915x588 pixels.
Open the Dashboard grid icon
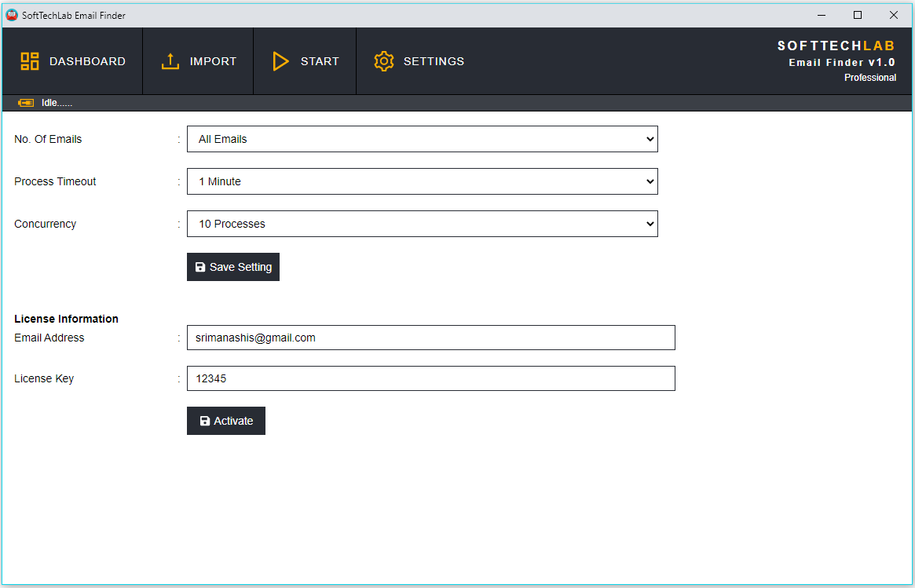30,61
